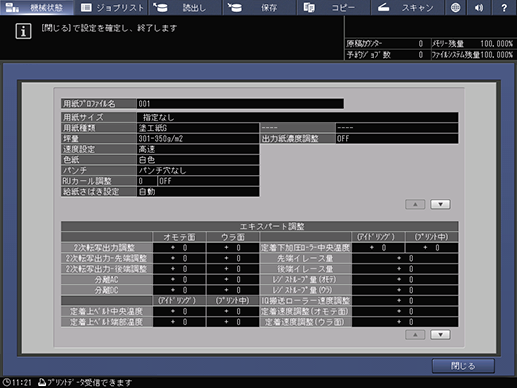Select the 用紙プロファイル名 field showing 001

[x=240, y=104]
